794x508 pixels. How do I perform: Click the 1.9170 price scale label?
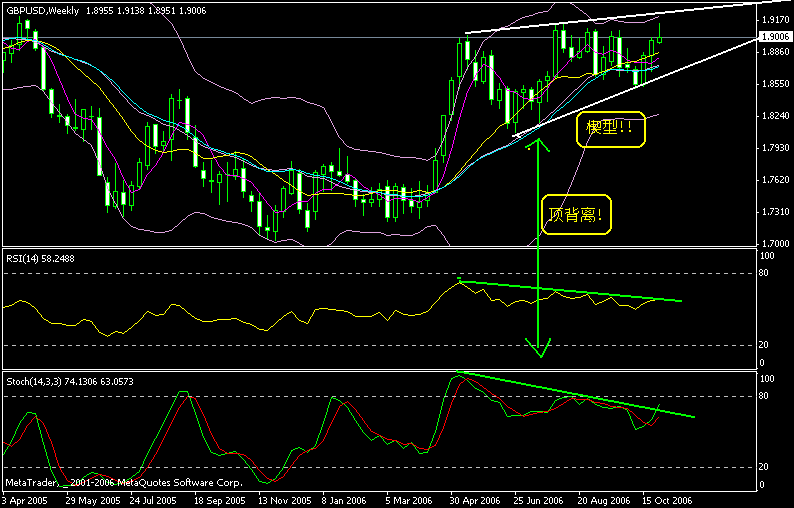point(775,20)
